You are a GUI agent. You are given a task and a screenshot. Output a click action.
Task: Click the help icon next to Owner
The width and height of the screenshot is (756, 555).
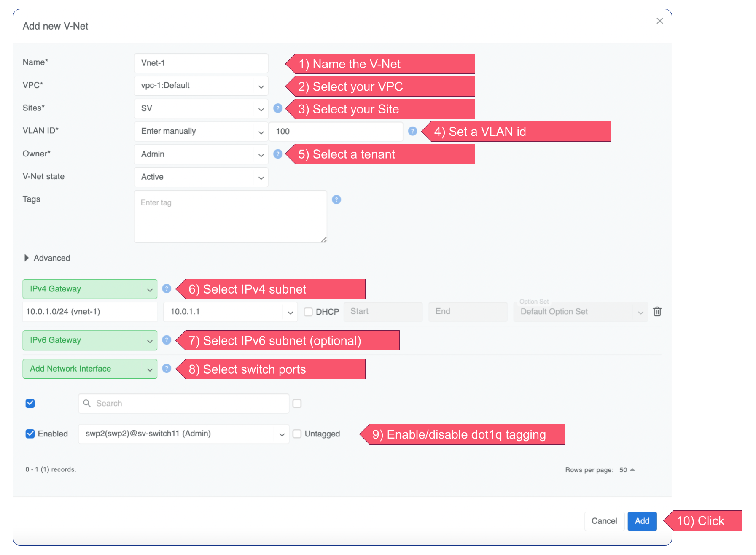point(277,154)
